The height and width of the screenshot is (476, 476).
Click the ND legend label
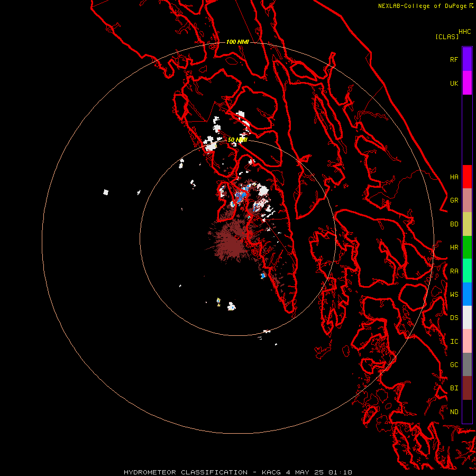pos(454,412)
